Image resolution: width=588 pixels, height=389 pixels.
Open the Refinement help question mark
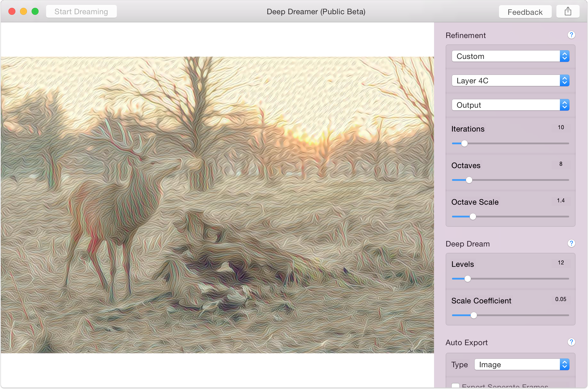(x=571, y=35)
